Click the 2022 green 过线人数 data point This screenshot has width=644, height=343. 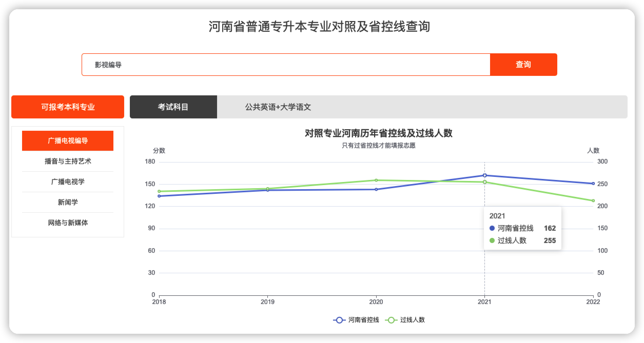[593, 201]
